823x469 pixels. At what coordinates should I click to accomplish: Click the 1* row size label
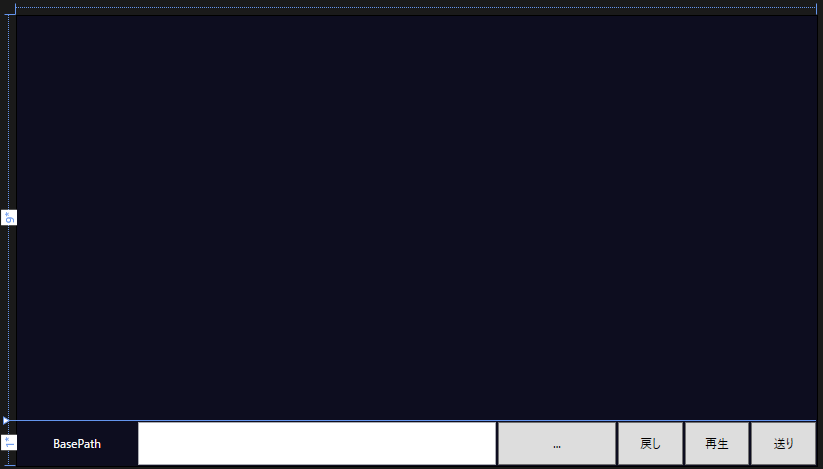pyautogui.click(x=9, y=442)
